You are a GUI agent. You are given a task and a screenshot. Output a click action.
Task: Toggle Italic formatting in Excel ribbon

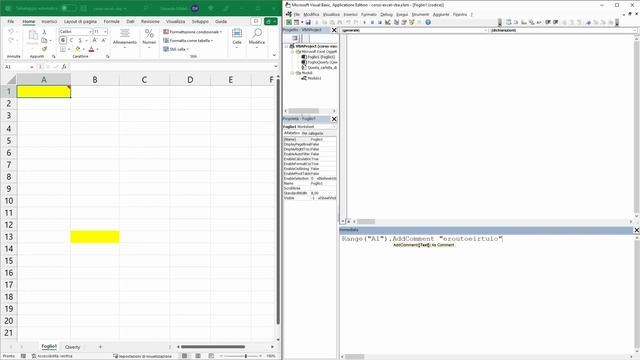[71, 40]
